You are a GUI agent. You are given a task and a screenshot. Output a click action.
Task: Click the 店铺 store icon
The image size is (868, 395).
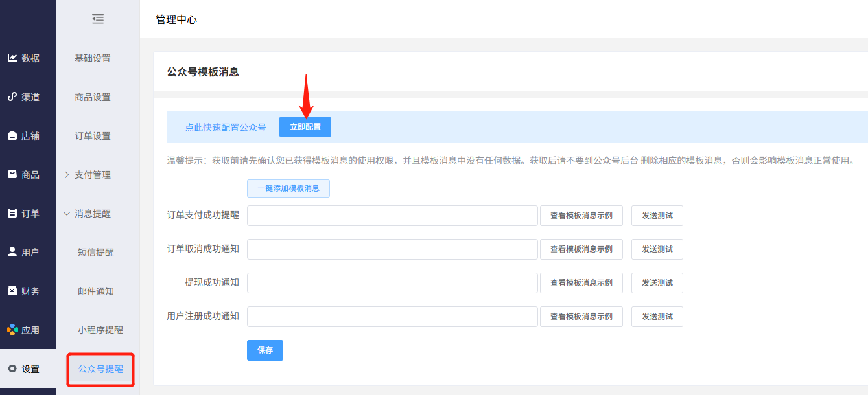pyautogui.click(x=12, y=135)
